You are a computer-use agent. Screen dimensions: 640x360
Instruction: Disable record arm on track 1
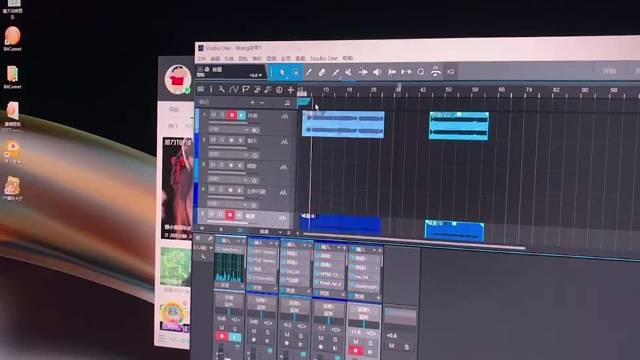pos(232,116)
